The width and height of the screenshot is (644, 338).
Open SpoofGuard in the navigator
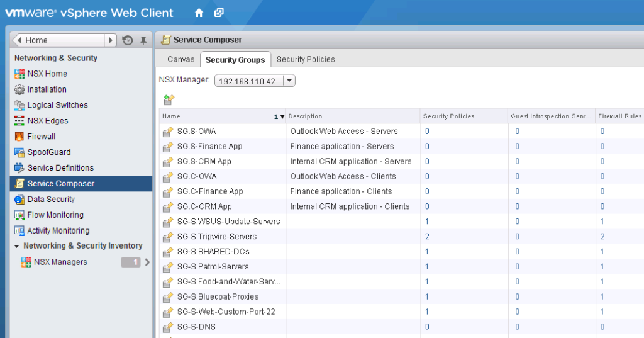point(49,152)
